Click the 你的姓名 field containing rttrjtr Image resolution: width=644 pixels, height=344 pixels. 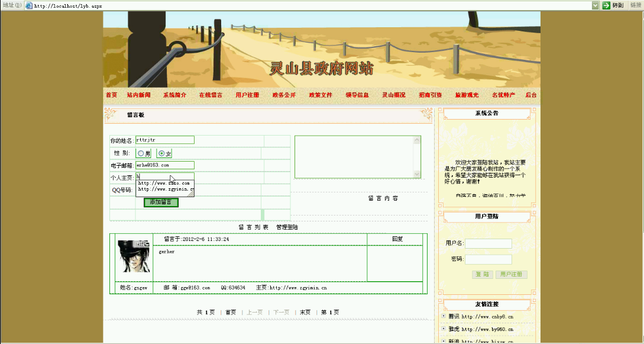click(x=165, y=140)
